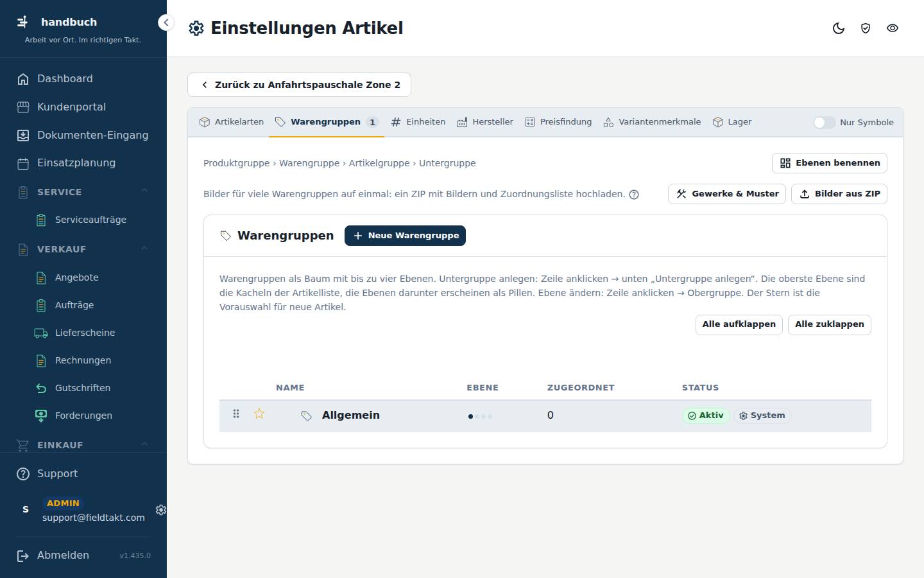Open Einsatzplanung calendar entry
924x578 pixels.
(83, 163)
